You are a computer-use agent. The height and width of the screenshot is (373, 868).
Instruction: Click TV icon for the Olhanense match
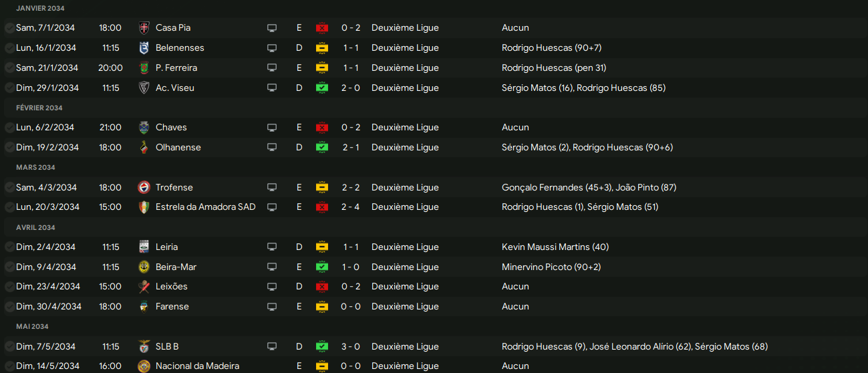272,148
